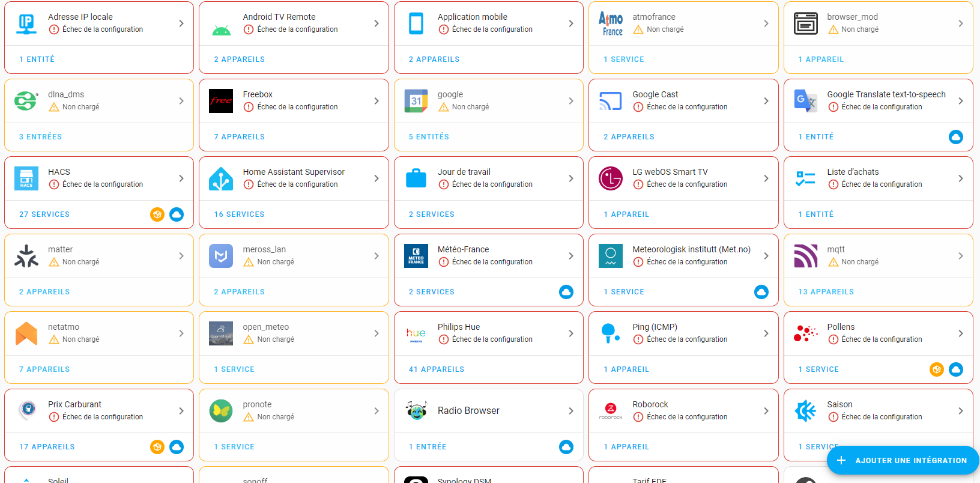Open atmofrance chevron arrow
980x483 pixels.
pyautogui.click(x=766, y=23)
